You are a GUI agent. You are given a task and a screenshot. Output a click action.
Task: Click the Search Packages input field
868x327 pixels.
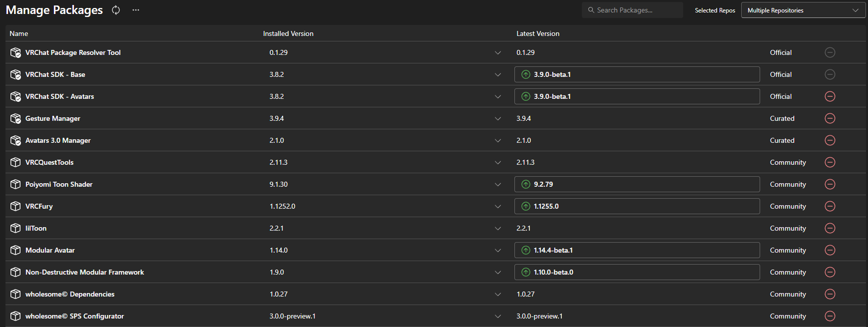632,10
